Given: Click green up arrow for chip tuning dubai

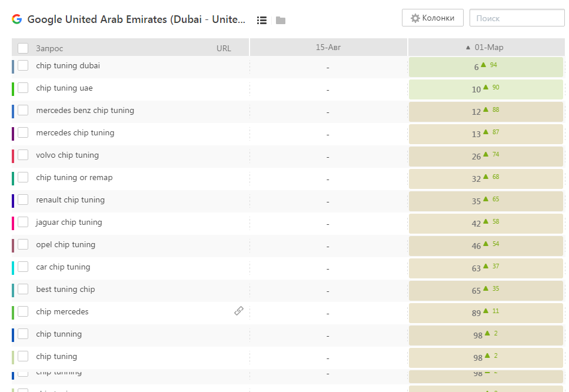Looking at the screenshot, I should [484, 65].
